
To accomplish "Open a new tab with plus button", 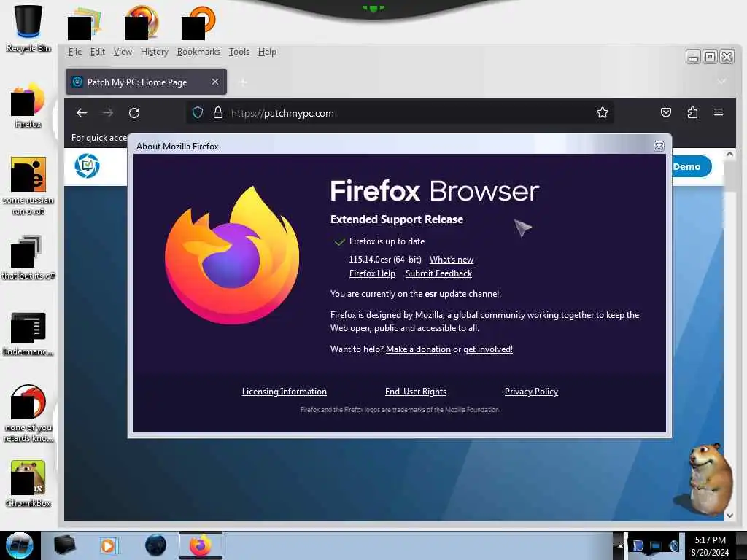I will [243, 82].
